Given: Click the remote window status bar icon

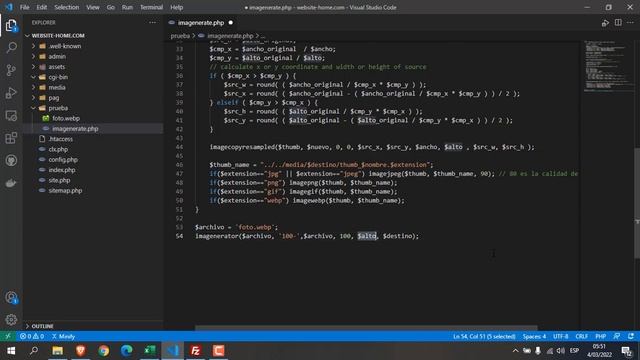Looking at the screenshot, I should coord(8,336).
